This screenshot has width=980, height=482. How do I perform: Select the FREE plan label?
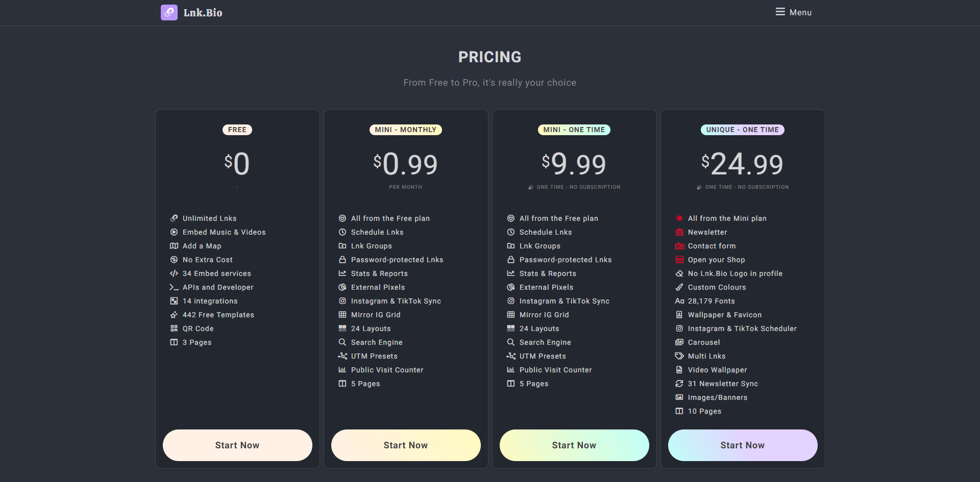pos(237,130)
